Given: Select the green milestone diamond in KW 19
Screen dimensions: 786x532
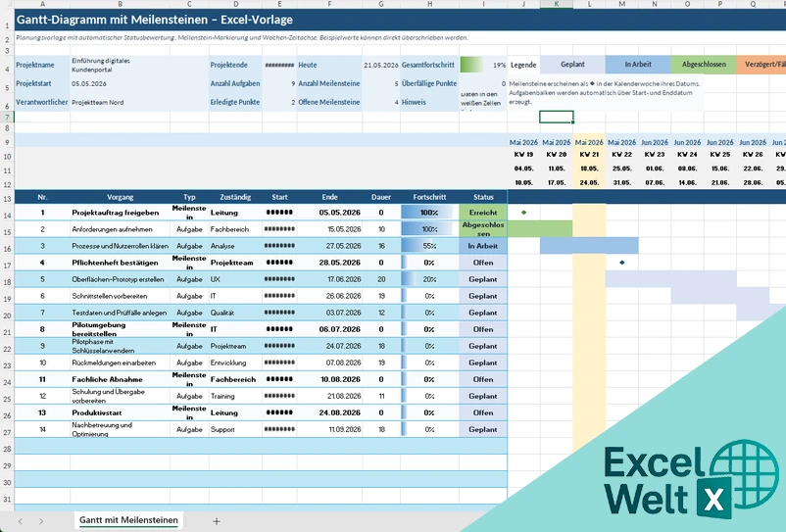Looking at the screenshot, I should point(523,213).
